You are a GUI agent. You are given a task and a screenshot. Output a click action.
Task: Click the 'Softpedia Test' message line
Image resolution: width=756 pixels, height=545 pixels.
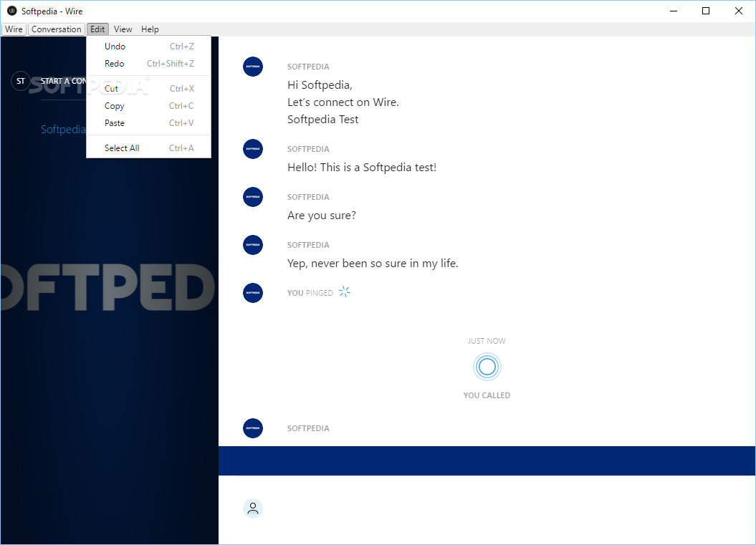[x=323, y=120]
